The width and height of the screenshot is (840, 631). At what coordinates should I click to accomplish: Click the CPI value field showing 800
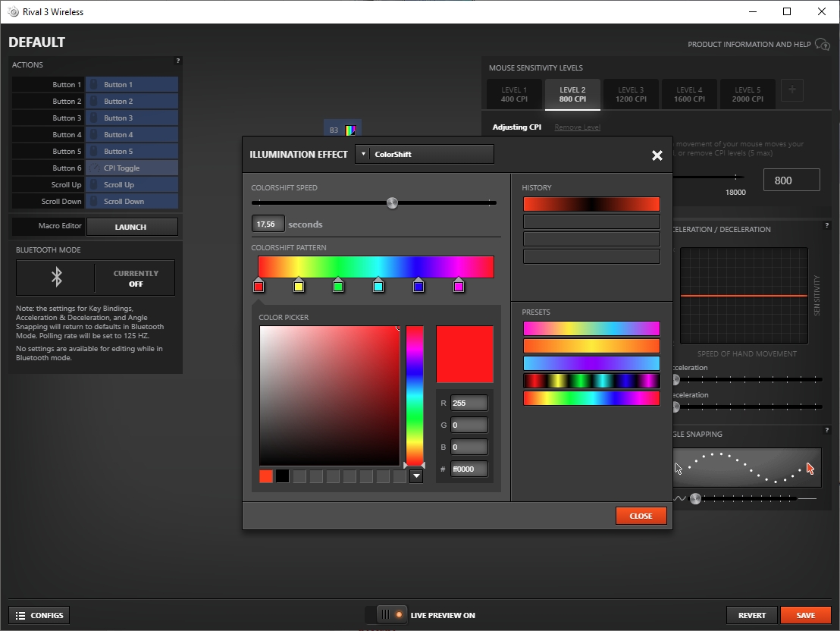coord(791,181)
